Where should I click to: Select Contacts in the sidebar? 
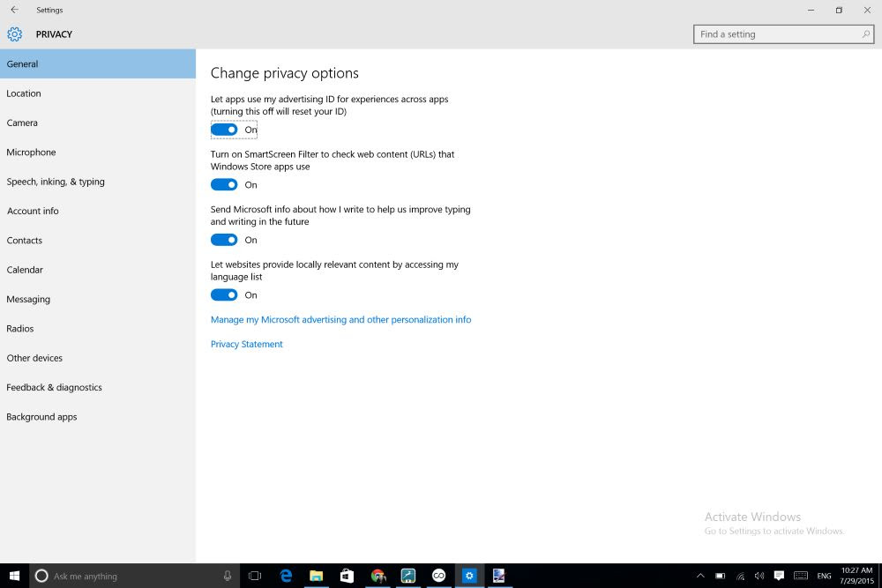click(98, 240)
